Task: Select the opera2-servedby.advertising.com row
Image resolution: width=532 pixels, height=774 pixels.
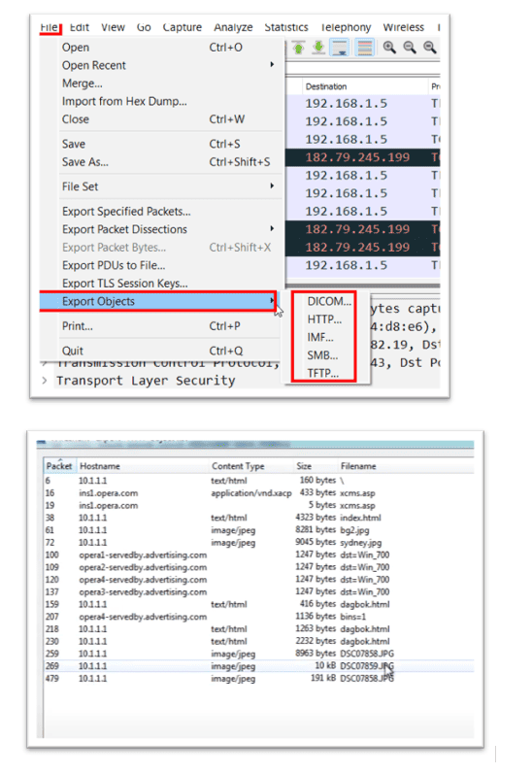Action: [258, 567]
